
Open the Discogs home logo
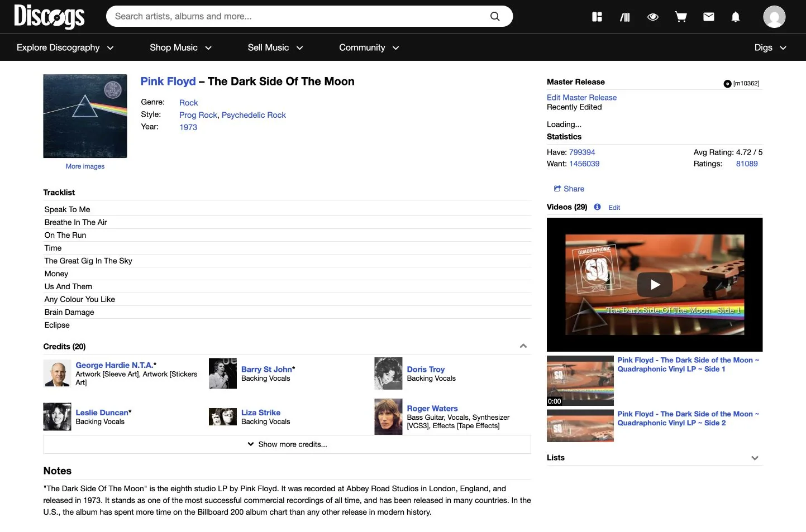[x=49, y=16]
